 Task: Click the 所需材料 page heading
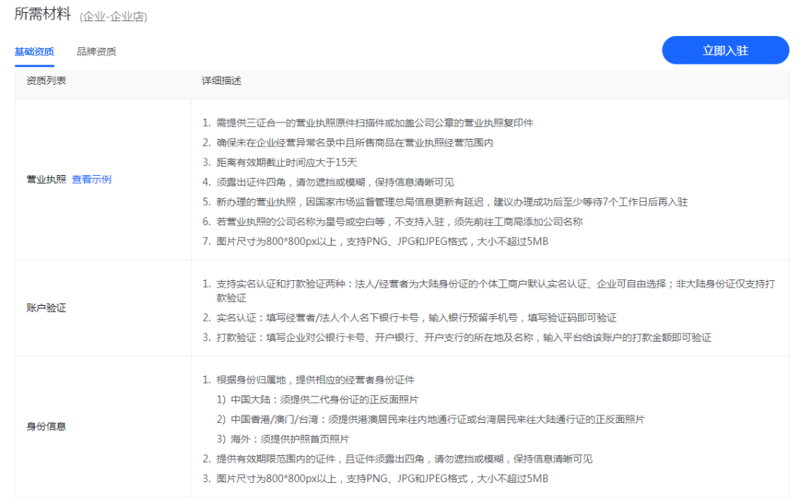click(41, 14)
